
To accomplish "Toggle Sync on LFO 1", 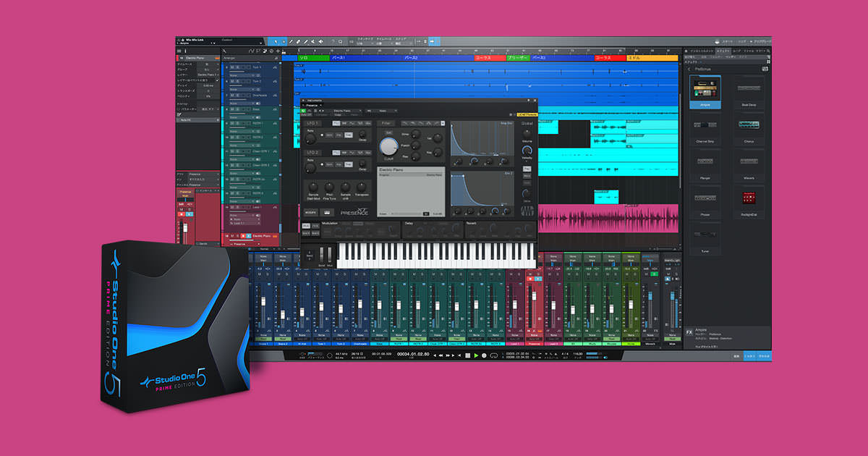I will click(330, 135).
